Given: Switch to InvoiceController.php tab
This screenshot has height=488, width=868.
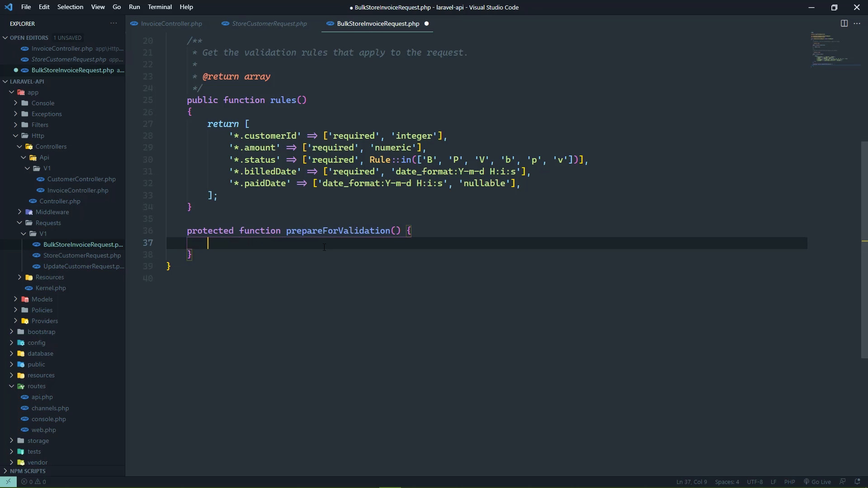Looking at the screenshot, I should 171,23.
